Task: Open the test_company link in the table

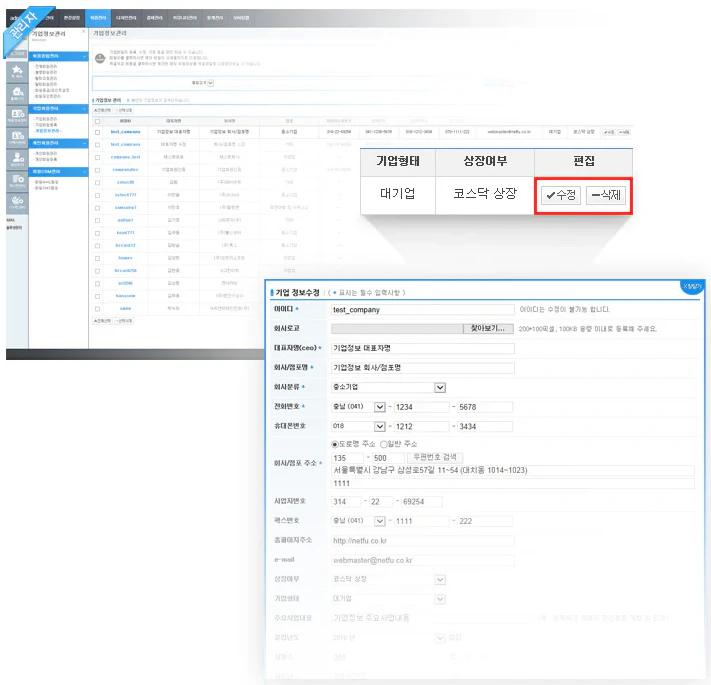Action: 126,132
